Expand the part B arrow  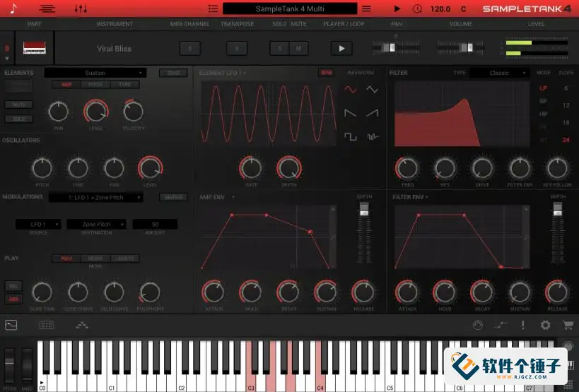point(7,59)
